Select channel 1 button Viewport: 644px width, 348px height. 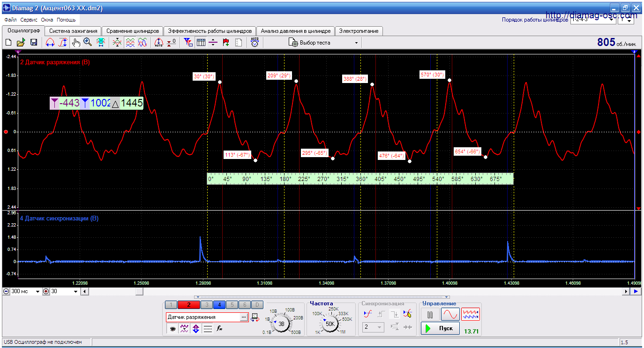[171, 305]
